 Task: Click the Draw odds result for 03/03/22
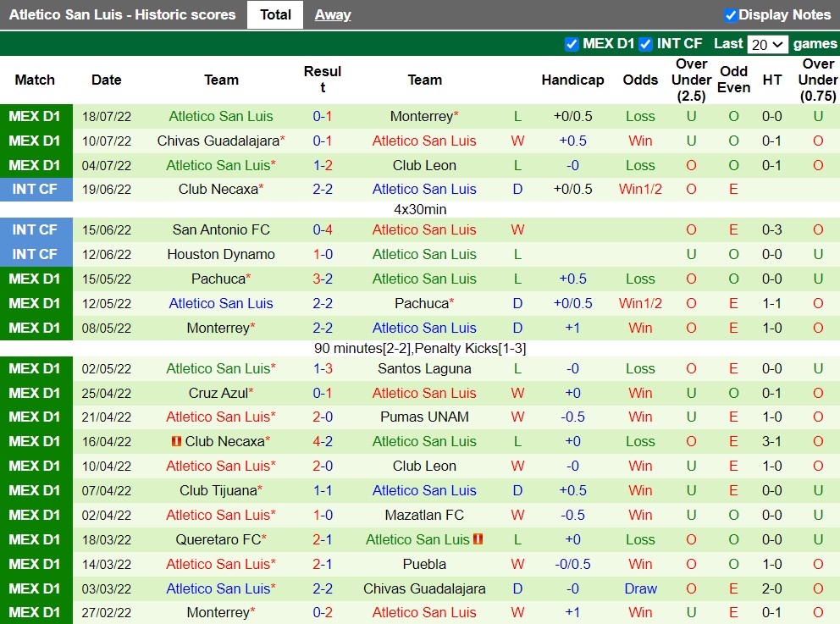[640, 588]
